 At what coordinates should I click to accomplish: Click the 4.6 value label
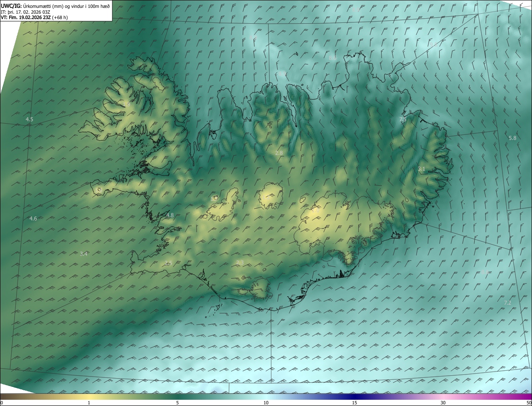pos(33,219)
